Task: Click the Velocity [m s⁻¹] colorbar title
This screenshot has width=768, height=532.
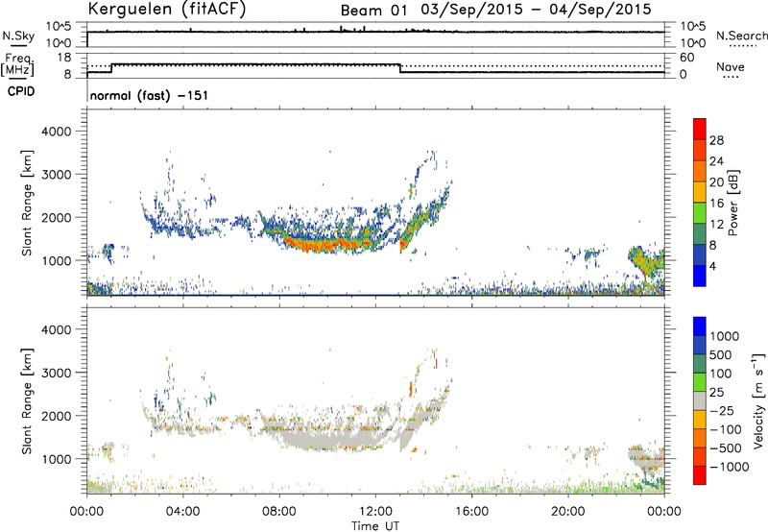Action: tap(758, 400)
